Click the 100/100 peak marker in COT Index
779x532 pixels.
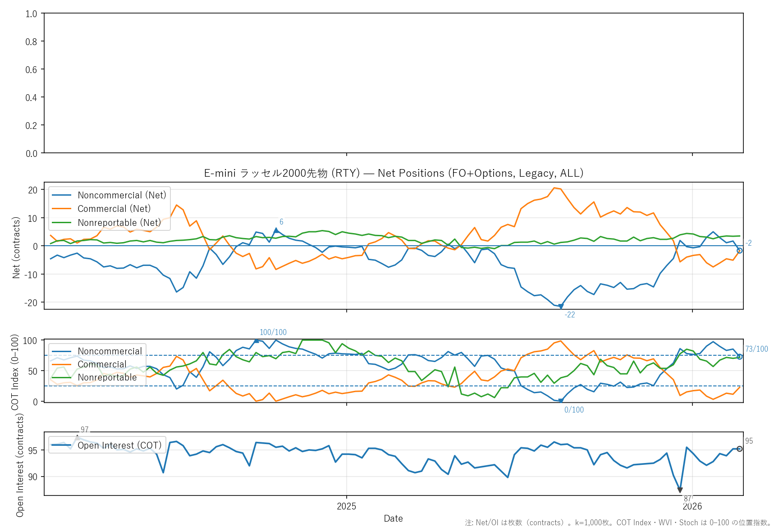(257, 341)
